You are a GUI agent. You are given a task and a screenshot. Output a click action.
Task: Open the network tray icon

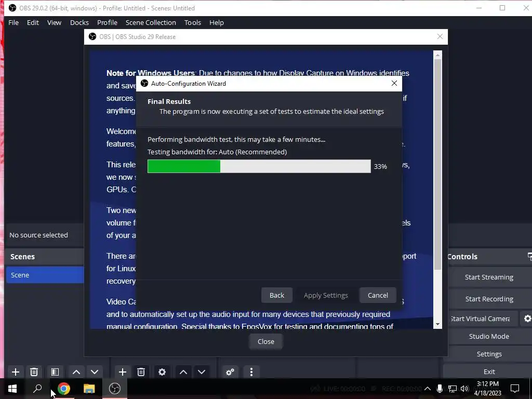coord(453,389)
